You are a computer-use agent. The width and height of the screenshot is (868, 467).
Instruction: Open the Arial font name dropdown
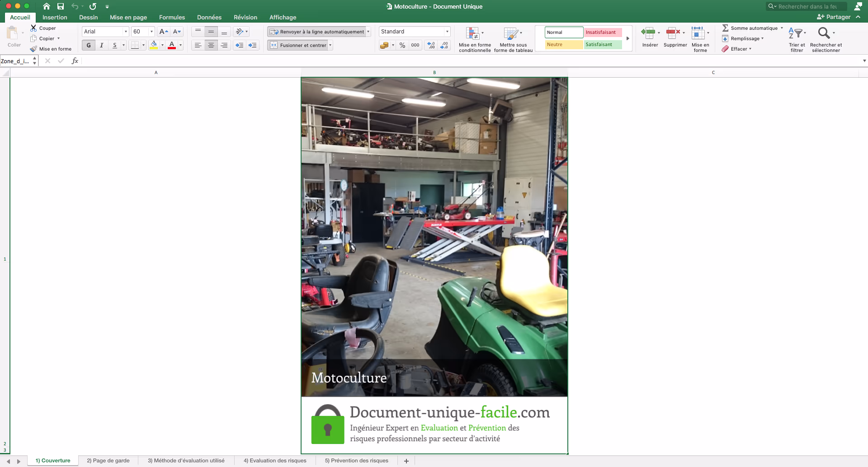pos(126,32)
